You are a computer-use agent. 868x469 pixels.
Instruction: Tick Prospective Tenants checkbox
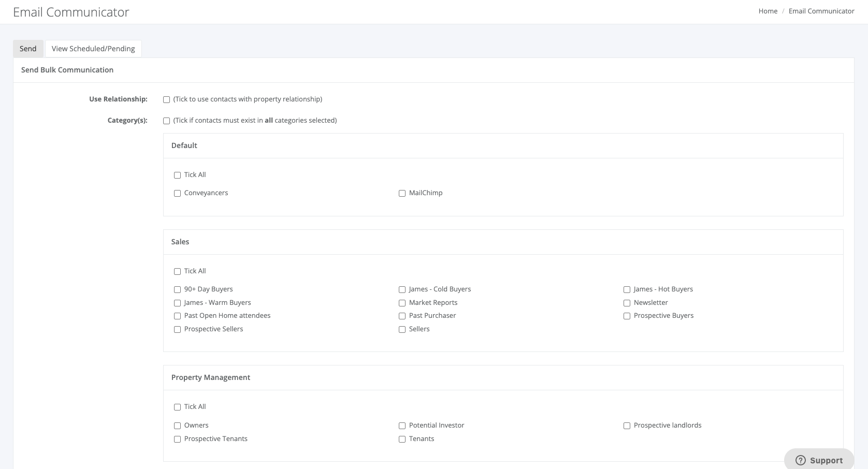(x=177, y=439)
